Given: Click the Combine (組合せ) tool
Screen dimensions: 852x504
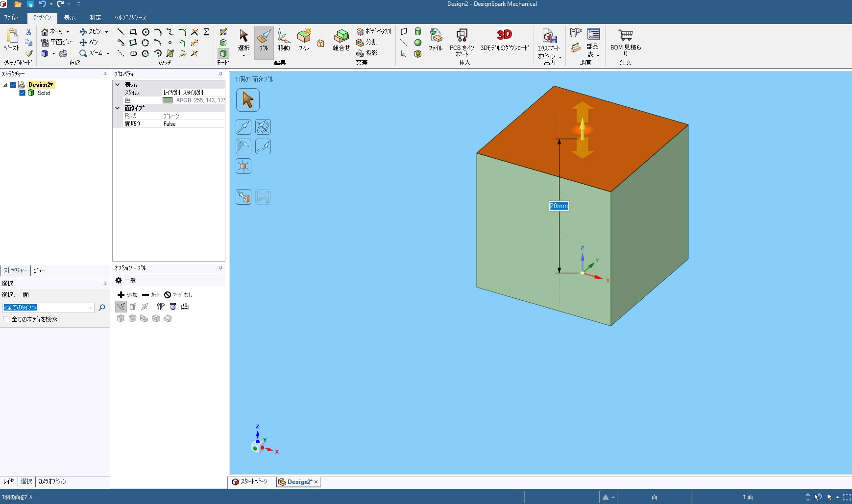Looking at the screenshot, I should [341, 40].
